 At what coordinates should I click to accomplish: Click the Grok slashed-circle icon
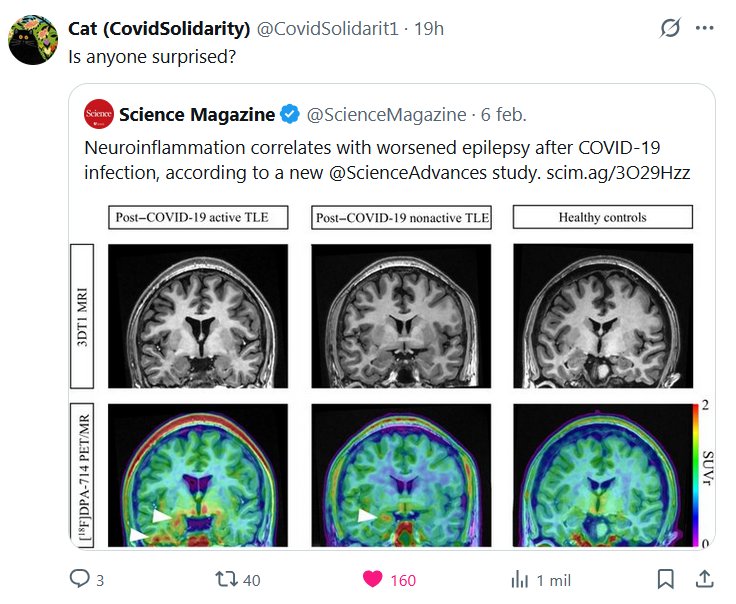[670, 28]
